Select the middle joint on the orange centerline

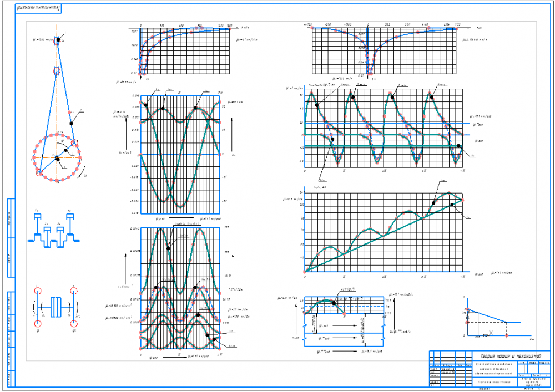57,71
